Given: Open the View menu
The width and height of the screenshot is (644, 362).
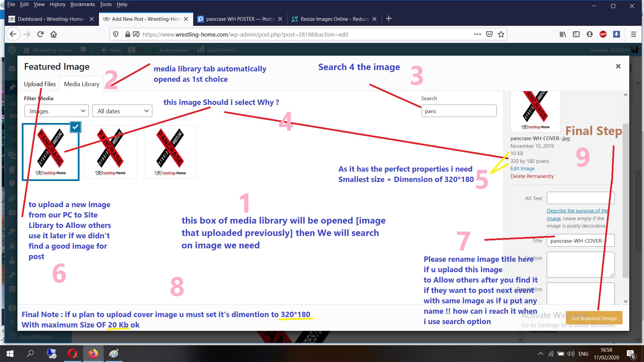Looking at the screenshot, I should (39, 4).
